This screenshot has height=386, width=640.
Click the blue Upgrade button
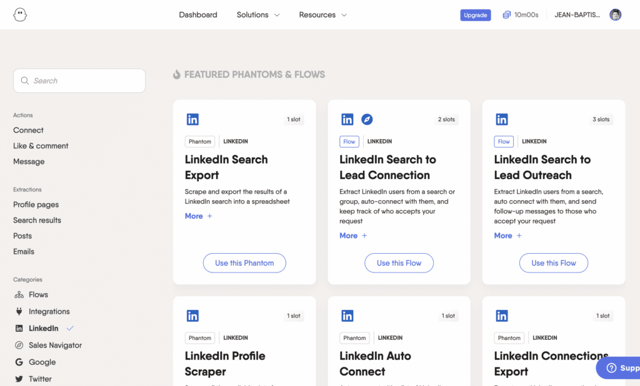(x=476, y=15)
